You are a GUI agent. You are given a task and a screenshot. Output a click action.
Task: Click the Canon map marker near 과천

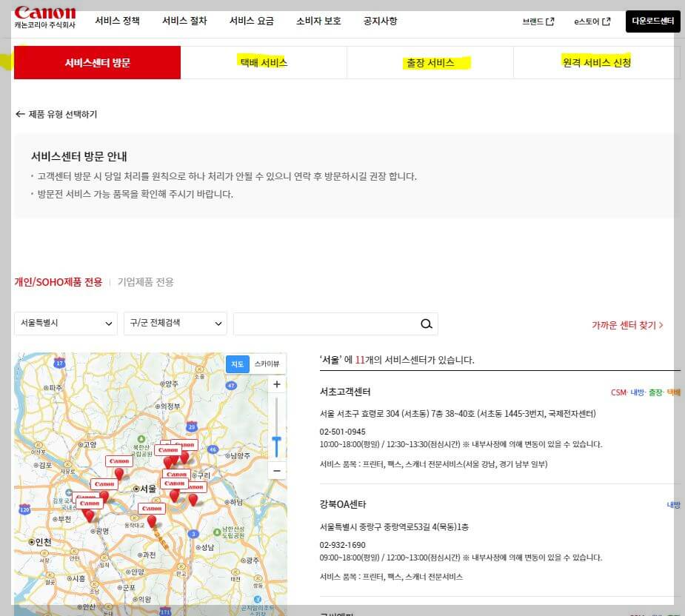pyautogui.click(x=152, y=515)
